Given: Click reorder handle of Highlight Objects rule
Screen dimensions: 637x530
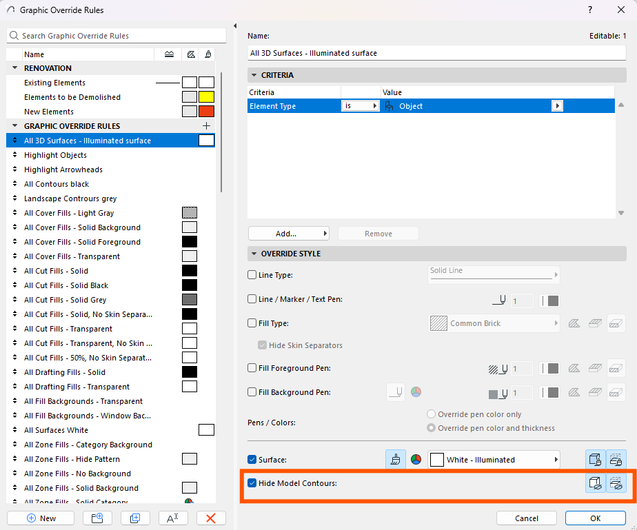Looking at the screenshot, I should pos(15,155).
